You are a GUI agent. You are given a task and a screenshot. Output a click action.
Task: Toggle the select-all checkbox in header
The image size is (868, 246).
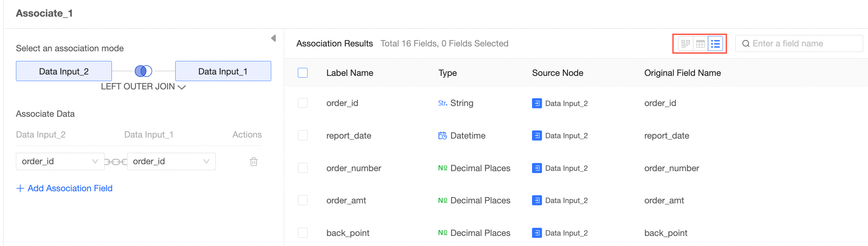coord(303,73)
